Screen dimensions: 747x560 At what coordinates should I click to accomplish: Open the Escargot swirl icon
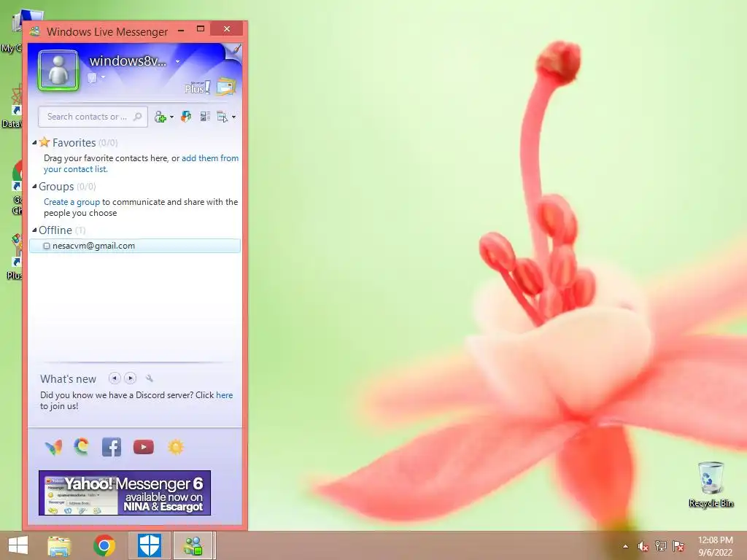pyautogui.click(x=82, y=447)
